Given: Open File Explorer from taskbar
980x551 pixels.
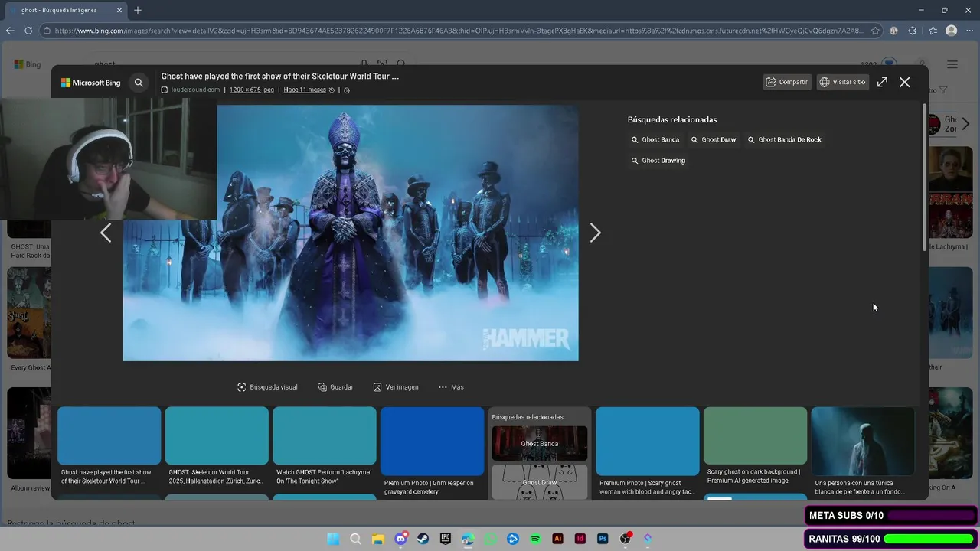Looking at the screenshot, I should tap(377, 539).
